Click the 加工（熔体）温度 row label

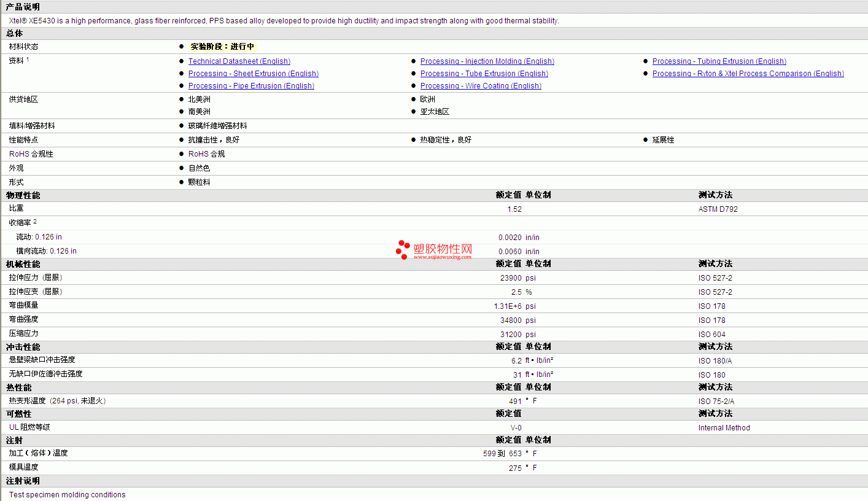39,453
